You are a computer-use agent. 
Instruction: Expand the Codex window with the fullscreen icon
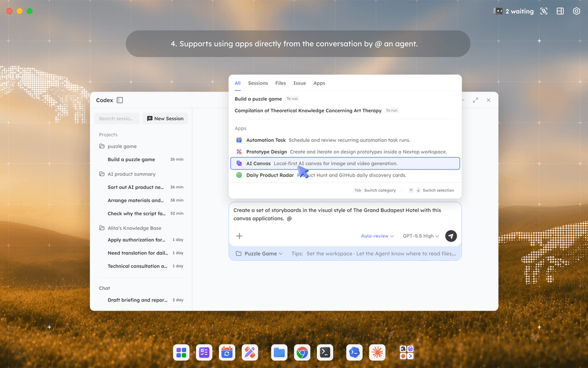[x=475, y=100]
